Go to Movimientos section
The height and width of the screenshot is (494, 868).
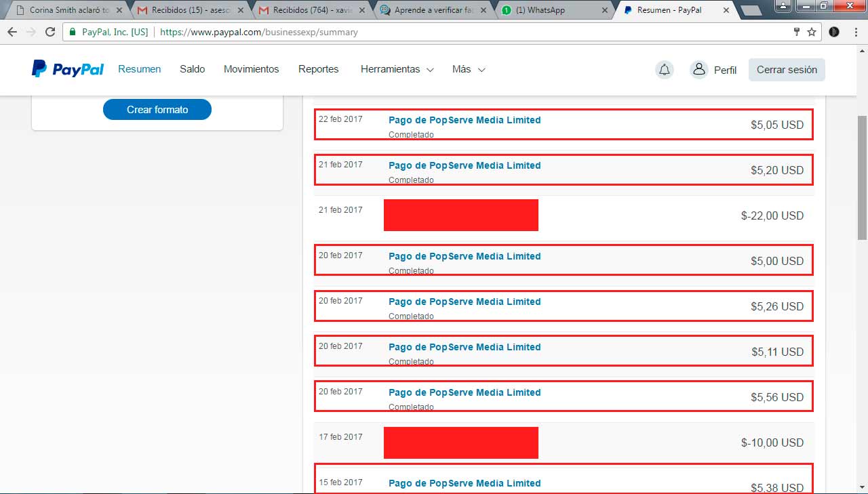[251, 69]
